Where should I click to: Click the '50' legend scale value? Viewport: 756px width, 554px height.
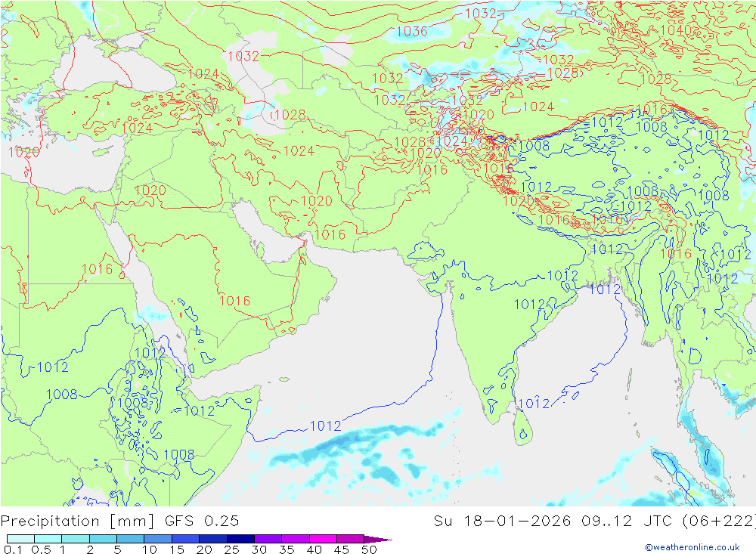[x=369, y=549]
